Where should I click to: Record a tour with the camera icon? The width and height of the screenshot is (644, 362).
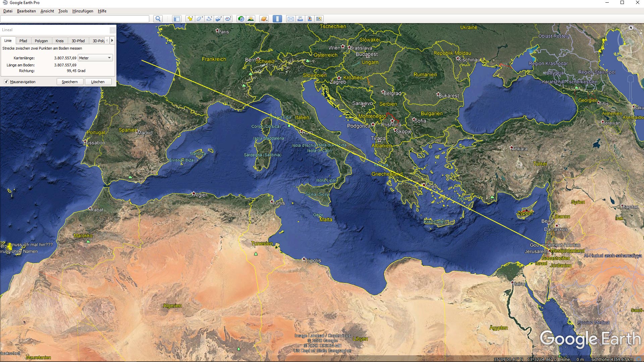coord(228,19)
